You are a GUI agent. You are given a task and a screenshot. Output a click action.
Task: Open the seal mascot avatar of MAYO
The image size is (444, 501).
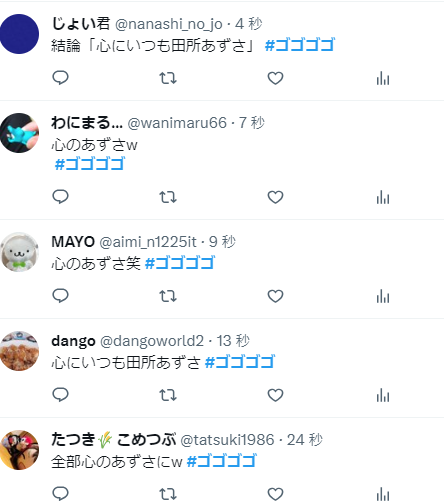(19, 252)
